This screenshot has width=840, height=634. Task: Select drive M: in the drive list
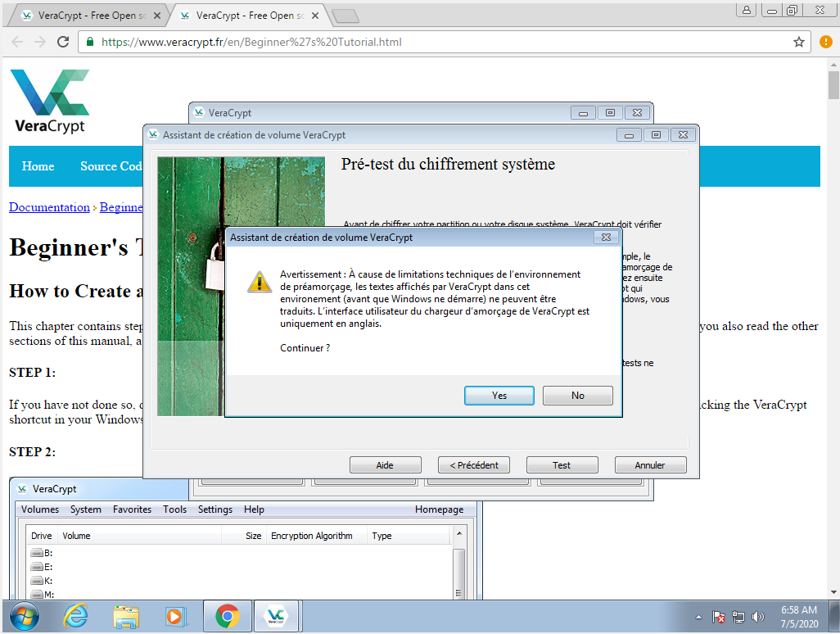point(43,594)
